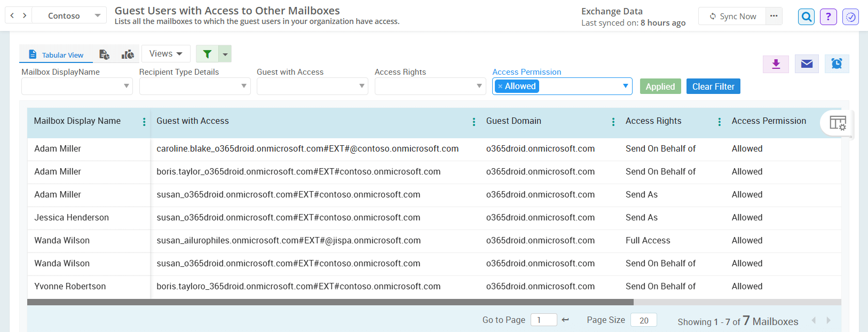
Task: Expand the filter options arrow
Action: point(225,54)
